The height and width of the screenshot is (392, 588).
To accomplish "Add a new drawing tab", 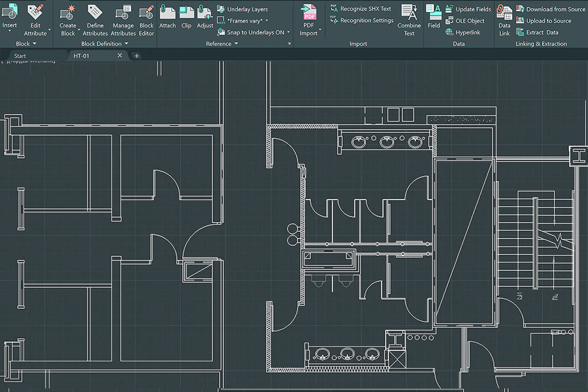I will tap(137, 56).
